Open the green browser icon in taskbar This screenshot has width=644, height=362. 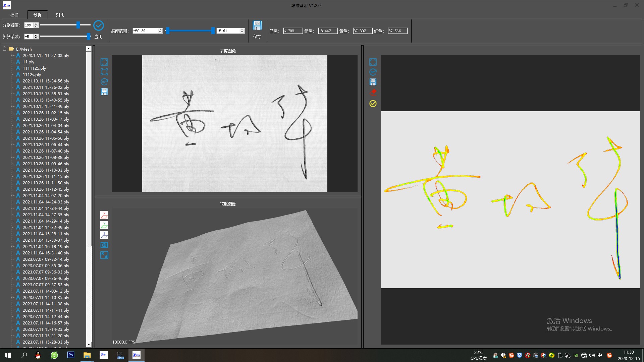point(54,355)
